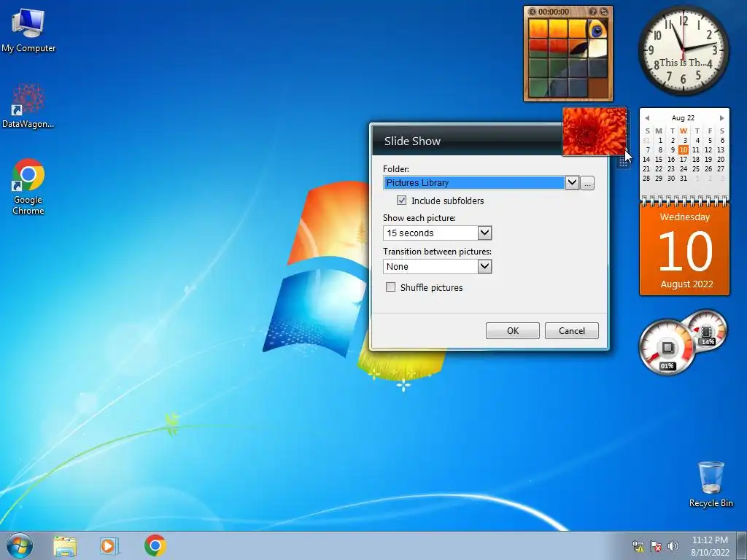Toggle the Include subfolders checkbox
This screenshot has width=747, height=560.
point(402,201)
